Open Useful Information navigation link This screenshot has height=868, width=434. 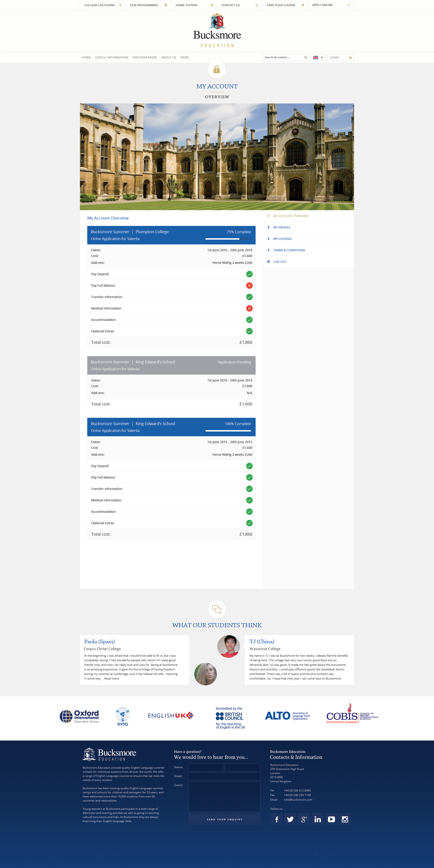tap(112, 58)
